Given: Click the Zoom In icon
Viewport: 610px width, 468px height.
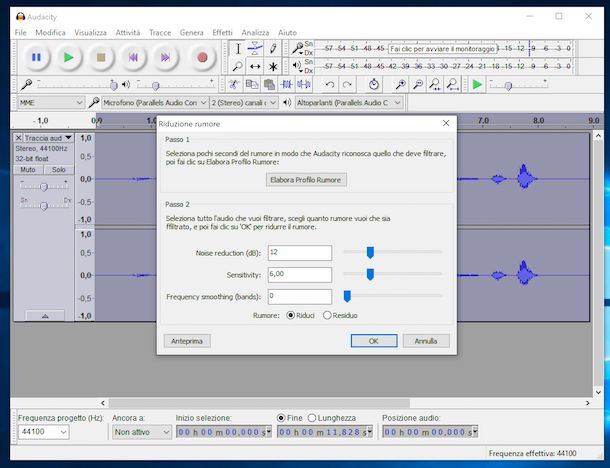Looking at the screenshot, I should point(400,84).
